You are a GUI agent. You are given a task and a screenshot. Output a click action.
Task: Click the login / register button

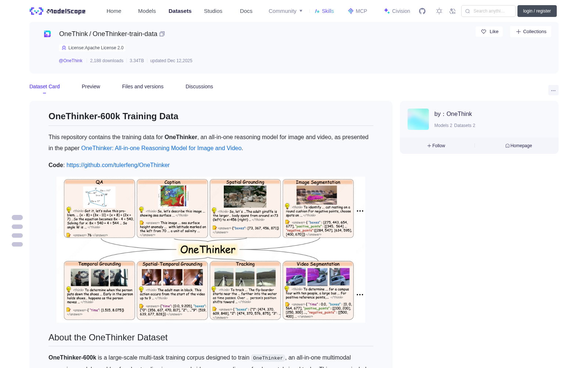pyautogui.click(x=537, y=11)
